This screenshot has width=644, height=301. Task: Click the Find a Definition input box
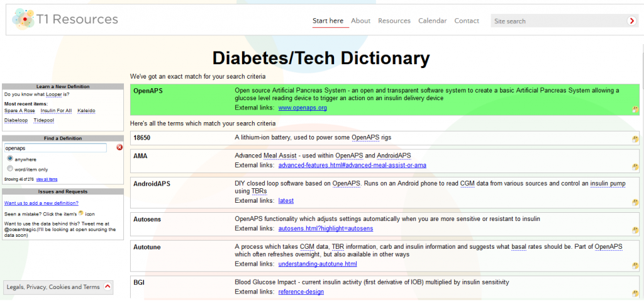pyautogui.click(x=55, y=147)
